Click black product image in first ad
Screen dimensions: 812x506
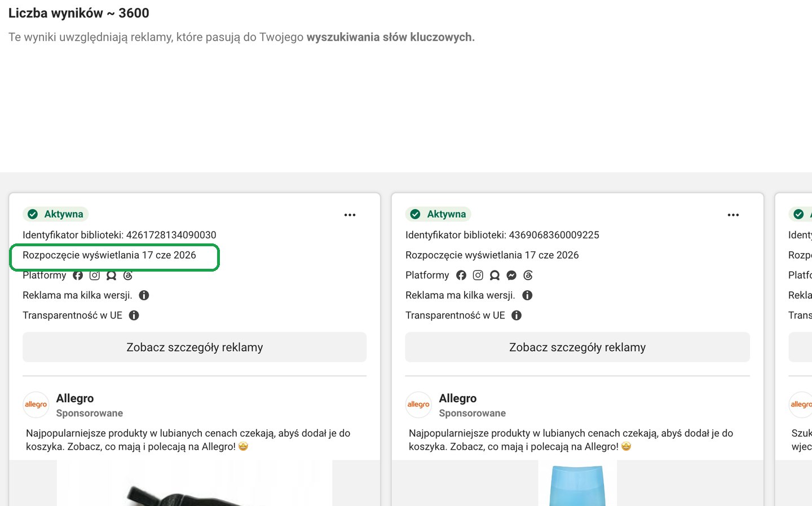tap(195, 483)
